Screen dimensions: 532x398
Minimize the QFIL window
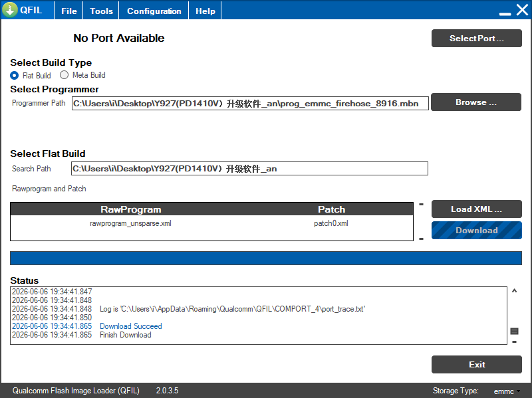click(x=505, y=13)
